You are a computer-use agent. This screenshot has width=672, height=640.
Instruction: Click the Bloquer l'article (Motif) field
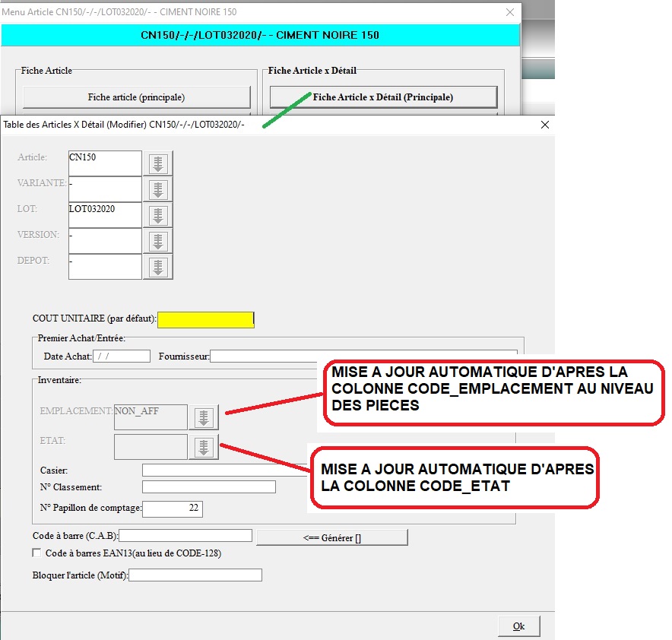(x=195, y=575)
